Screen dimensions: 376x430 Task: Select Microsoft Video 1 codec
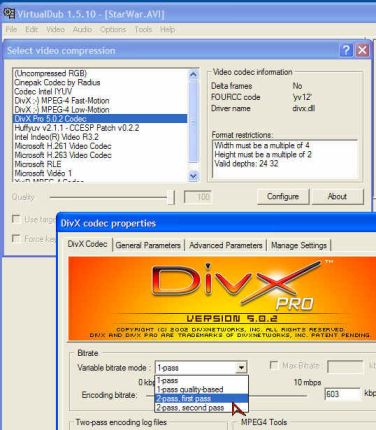100,173
